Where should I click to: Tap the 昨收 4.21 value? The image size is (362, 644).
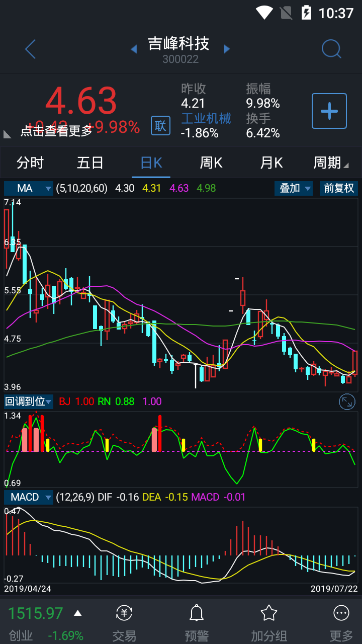click(194, 104)
